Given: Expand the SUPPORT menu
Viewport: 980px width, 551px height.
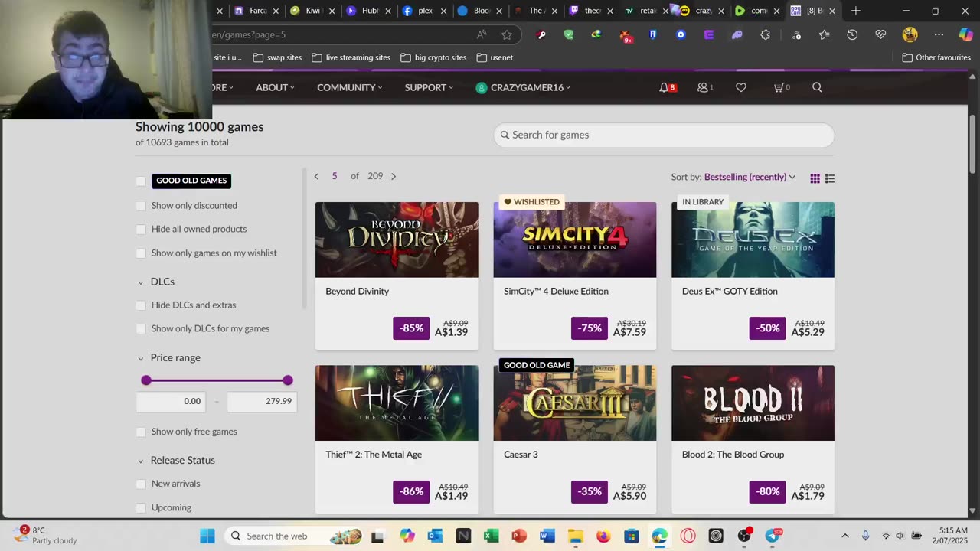Looking at the screenshot, I should pyautogui.click(x=429, y=87).
